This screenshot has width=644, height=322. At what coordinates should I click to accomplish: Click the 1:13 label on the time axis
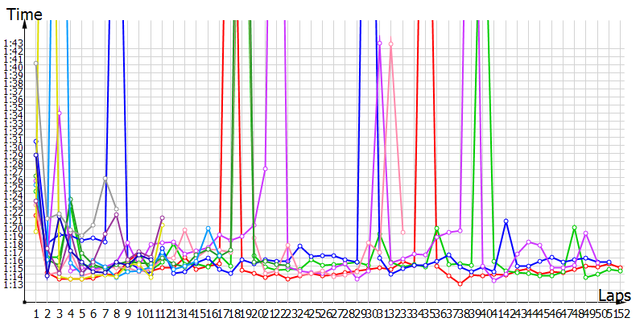[14, 284]
